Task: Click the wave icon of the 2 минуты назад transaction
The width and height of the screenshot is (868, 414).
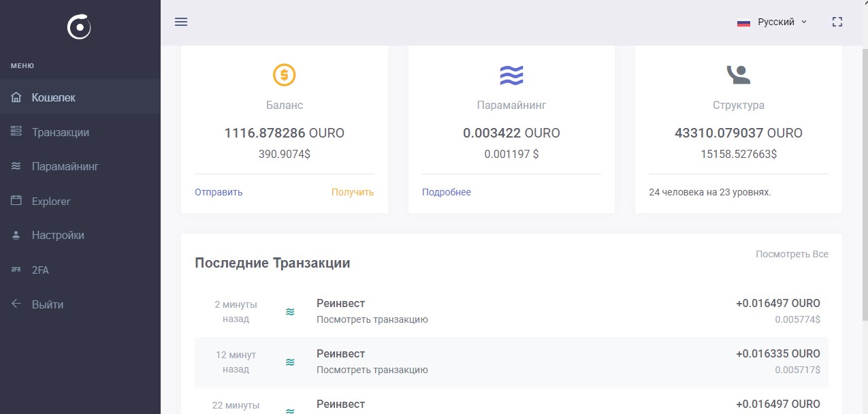Action: pos(290,312)
